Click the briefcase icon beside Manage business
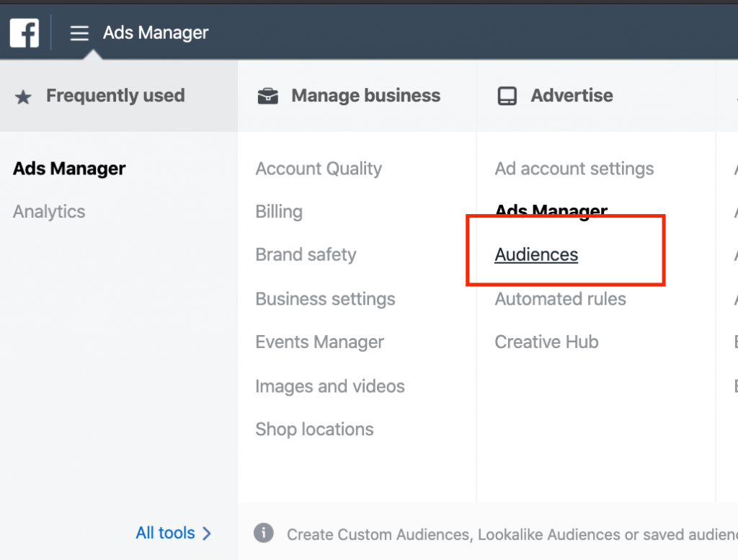This screenshot has width=738, height=560. 268,96
